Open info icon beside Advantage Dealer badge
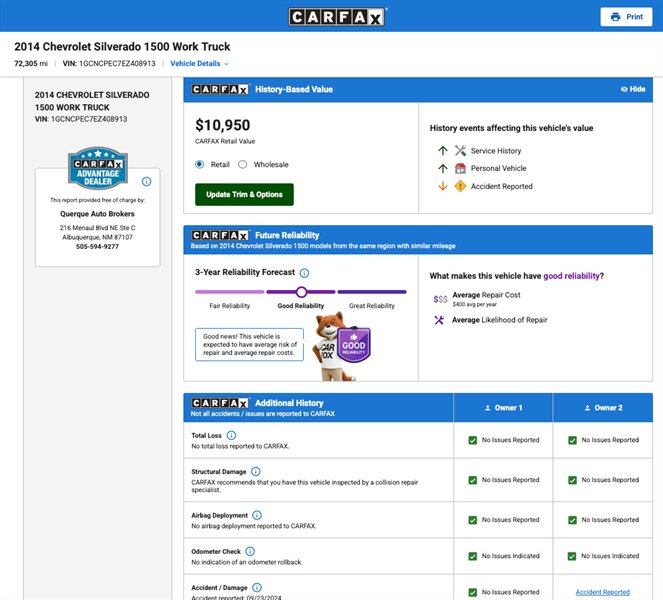This screenshot has width=663, height=600. pos(146,181)
